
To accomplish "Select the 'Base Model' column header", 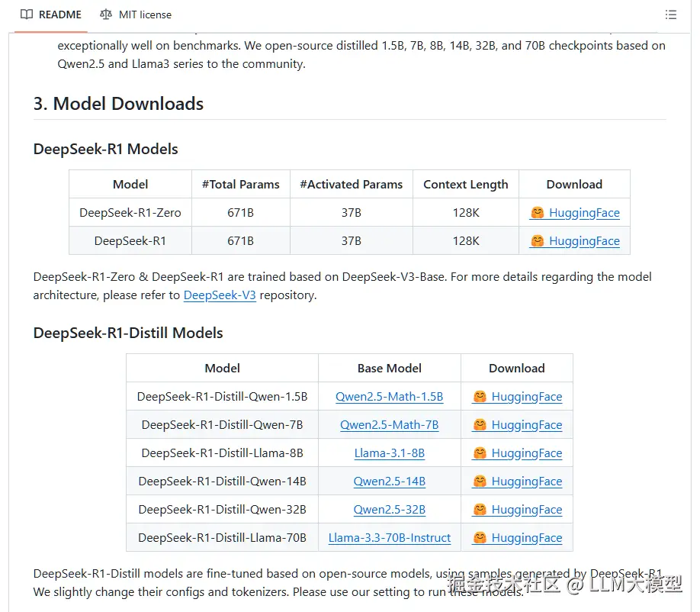I will (x=390, y=368).
